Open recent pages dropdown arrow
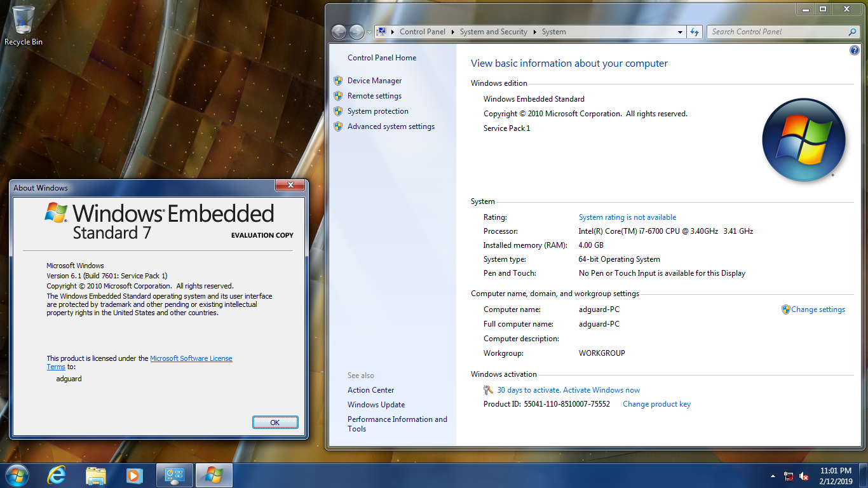 (369, 32)
